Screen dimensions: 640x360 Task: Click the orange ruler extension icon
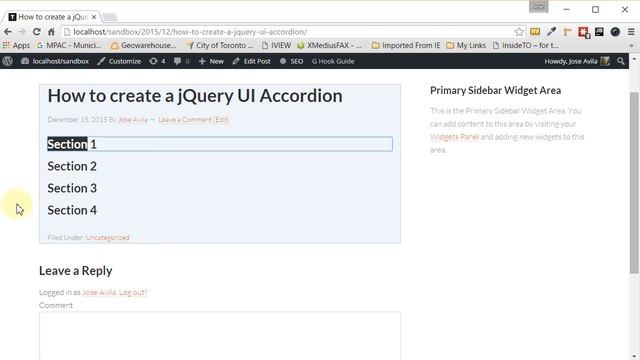tap(567, 31)
